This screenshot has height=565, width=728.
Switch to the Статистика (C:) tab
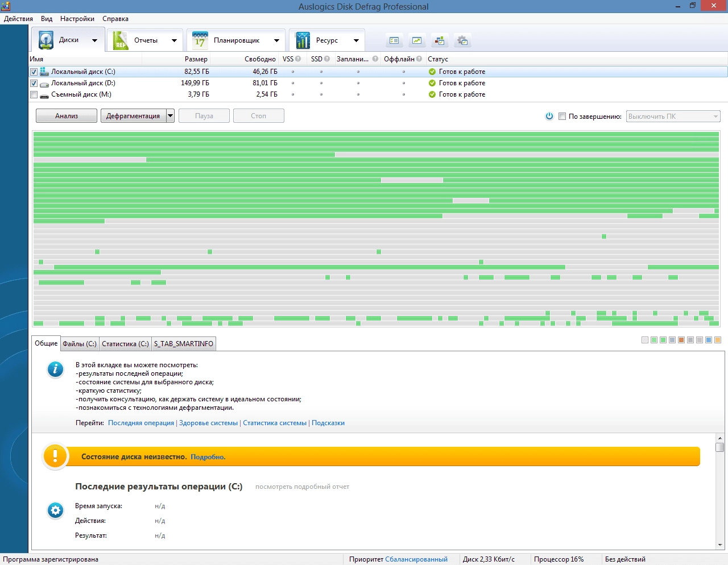pos(125,344)
